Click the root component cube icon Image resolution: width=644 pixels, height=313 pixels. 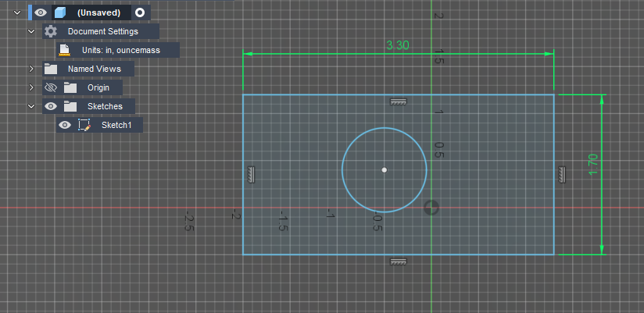tap(60, 12)
